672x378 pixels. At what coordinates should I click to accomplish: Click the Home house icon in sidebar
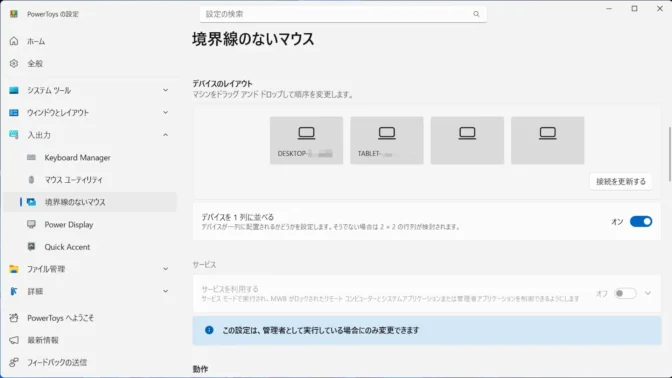click(14, 41)
